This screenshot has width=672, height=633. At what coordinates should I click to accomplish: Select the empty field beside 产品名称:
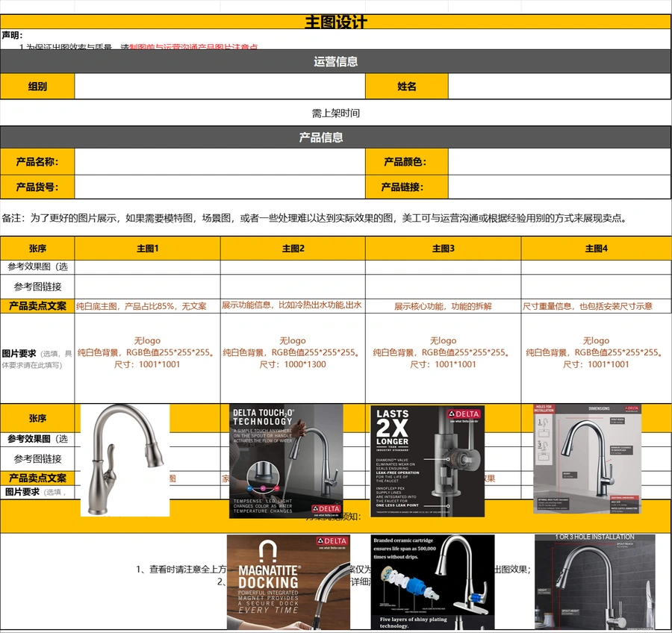click(220, 161)
